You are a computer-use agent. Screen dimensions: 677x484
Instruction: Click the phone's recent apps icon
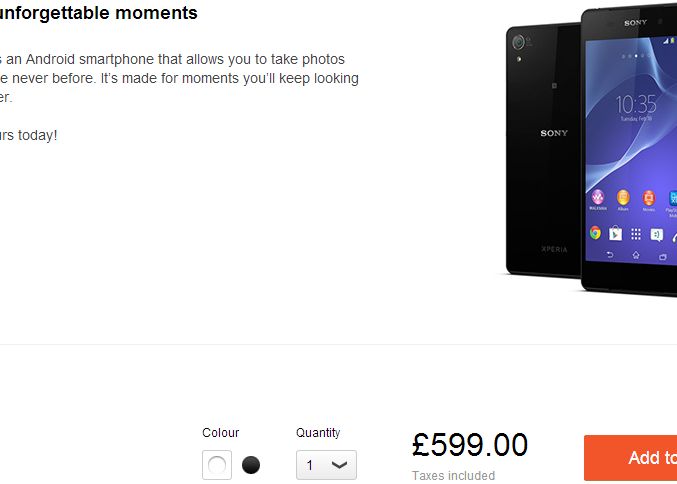pyautogui.click(x=661, y=256)
